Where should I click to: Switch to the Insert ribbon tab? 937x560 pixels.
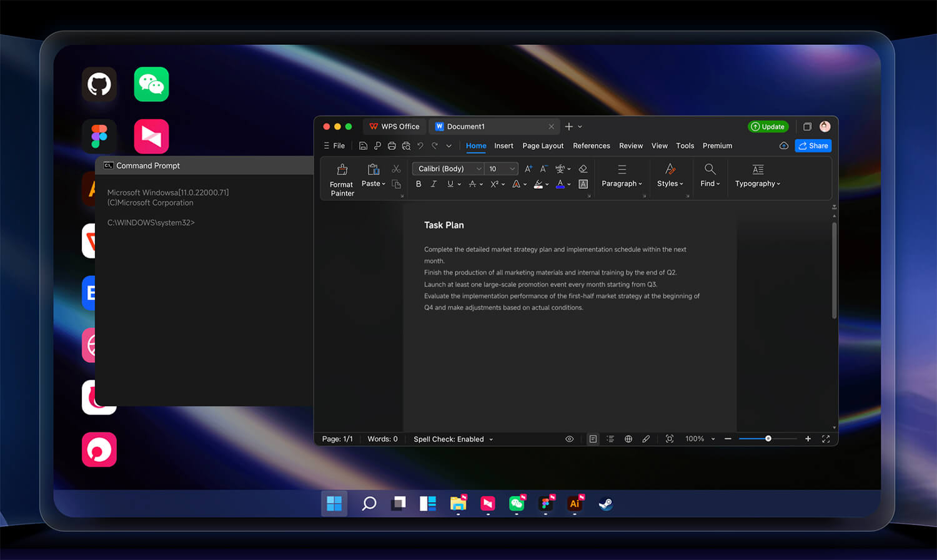(503, 146)
